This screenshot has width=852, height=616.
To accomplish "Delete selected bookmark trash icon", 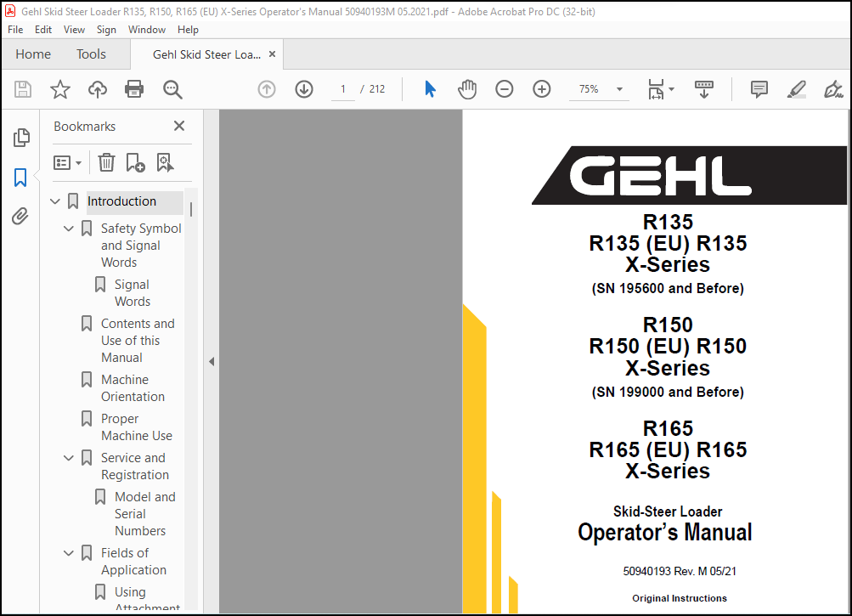I will click(106, 162).
